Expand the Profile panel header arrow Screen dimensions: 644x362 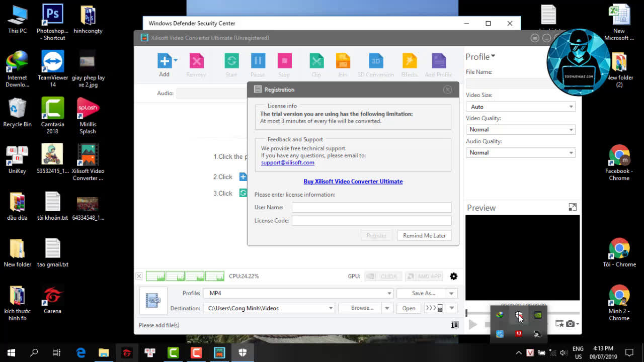493,56
